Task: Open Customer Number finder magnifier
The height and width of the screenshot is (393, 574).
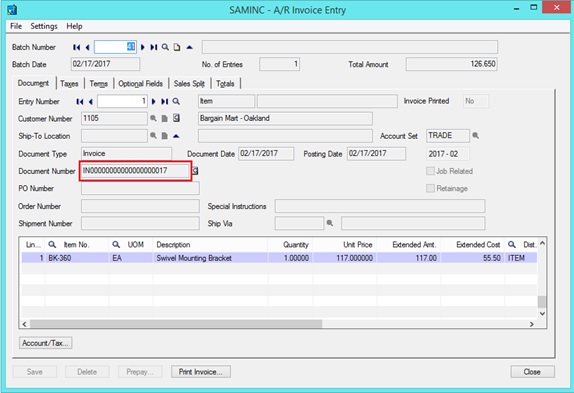Action: (153, 118)
